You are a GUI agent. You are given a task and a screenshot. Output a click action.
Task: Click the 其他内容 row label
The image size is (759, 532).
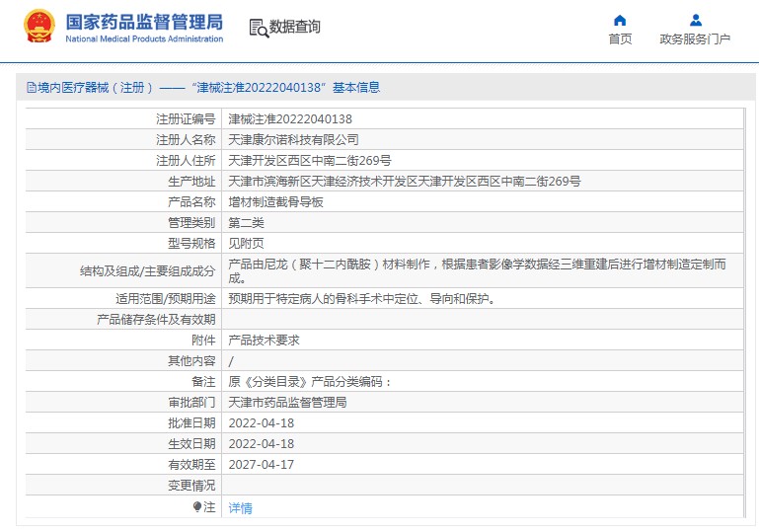191,361
